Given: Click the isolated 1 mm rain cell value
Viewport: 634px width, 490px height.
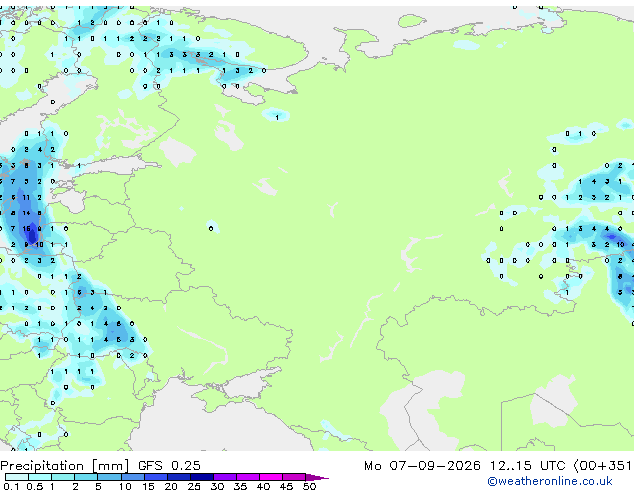Looking at the screenshot, I should tap(277, 118).
